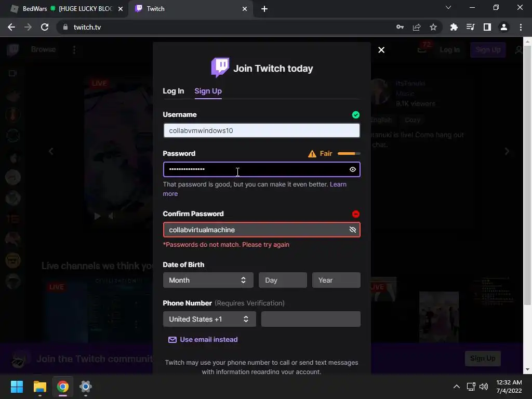Click Log In in Twitch header
The image size is (532, 399).
(x=450, y=50)
